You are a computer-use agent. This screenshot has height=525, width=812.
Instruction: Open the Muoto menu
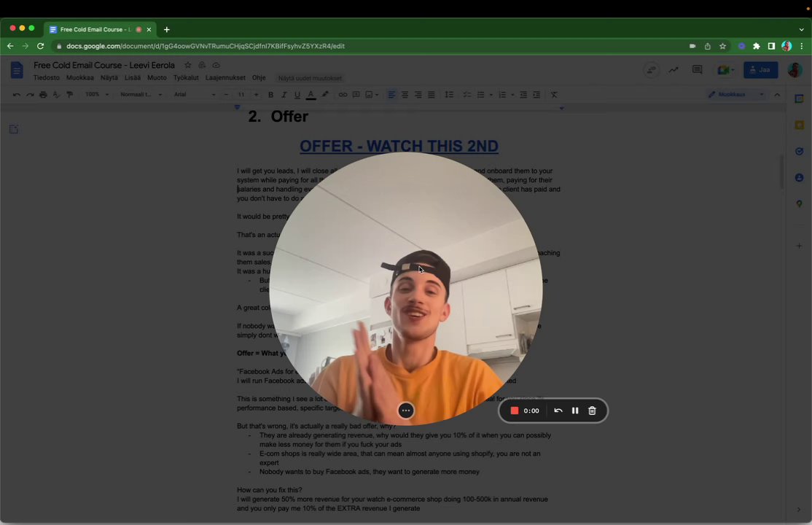coord(157,78)
